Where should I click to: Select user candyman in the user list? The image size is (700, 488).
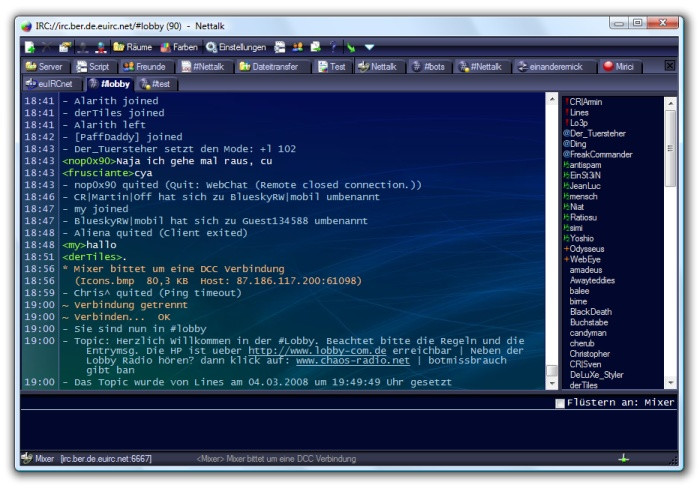coord(588,333)
